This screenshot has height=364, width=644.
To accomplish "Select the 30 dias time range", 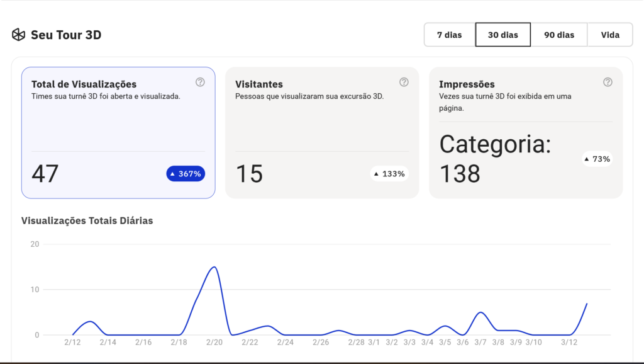I will (x=502, y=35).
